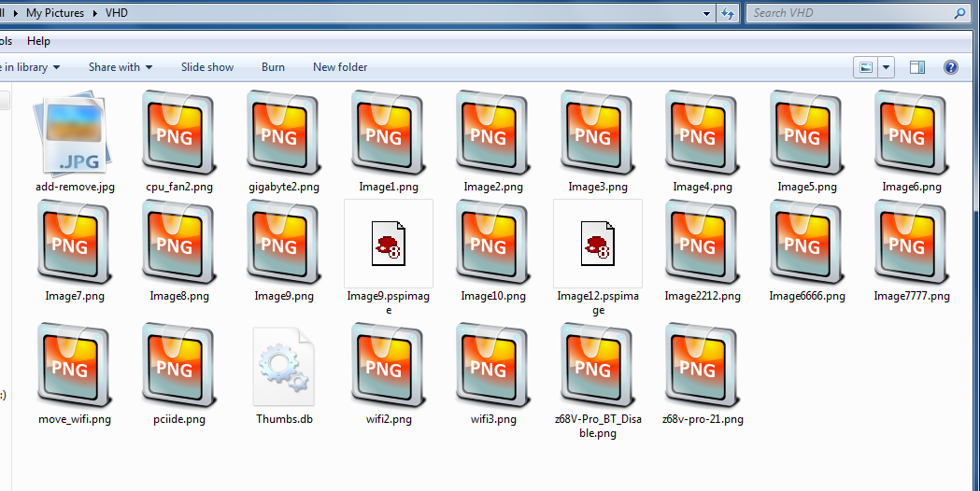Select the Image9.png file icon
Screen dimensions: 980x491
pos(284,243)
